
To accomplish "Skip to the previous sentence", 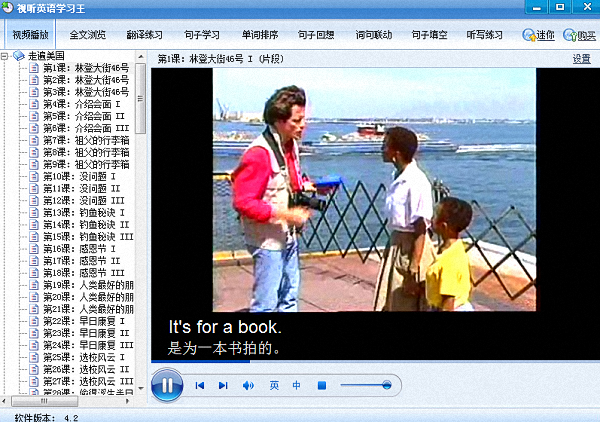I will click(x=200, y=385).
